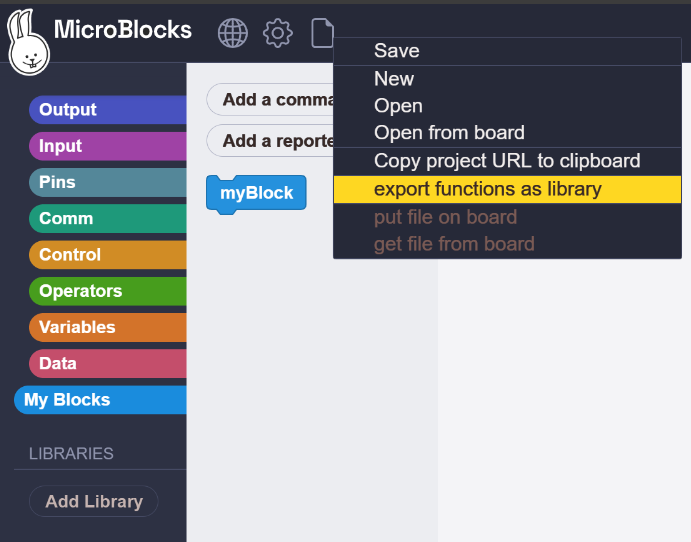Click get file from board

point(507,244)
